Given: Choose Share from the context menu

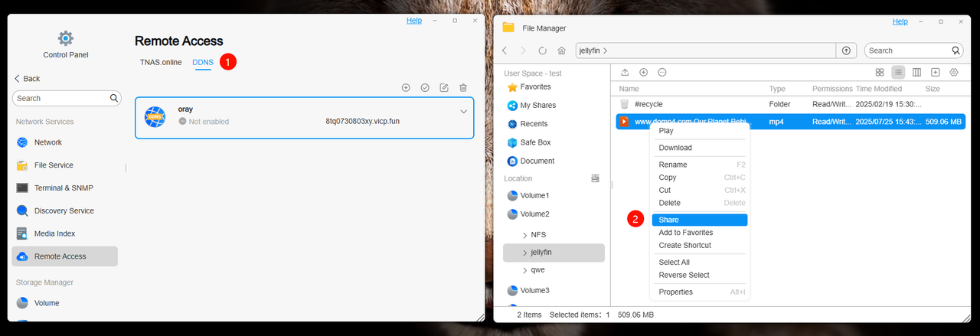Looking at the screenshot, I should [x=699, y=220].
